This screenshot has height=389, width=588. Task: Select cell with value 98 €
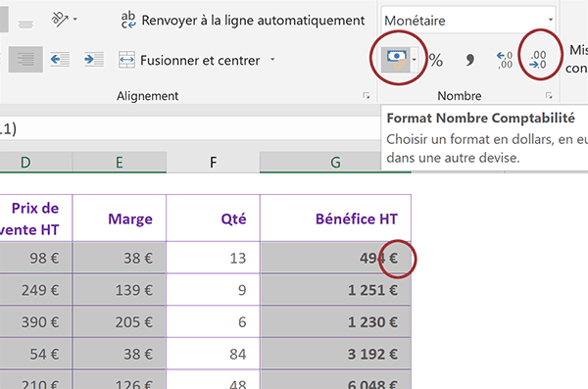point(35,258)
